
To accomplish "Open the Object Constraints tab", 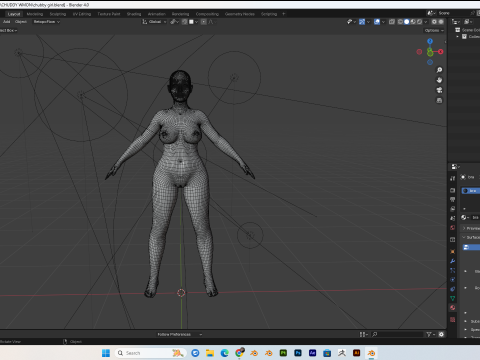I will 452,289.
